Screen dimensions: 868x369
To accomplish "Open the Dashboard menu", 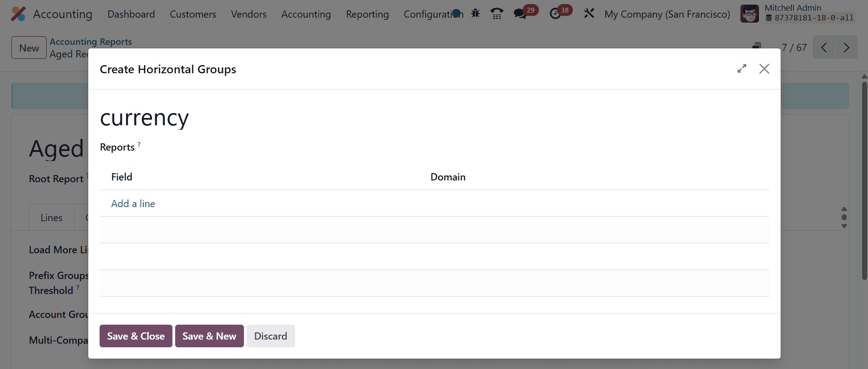I will 131,14.
